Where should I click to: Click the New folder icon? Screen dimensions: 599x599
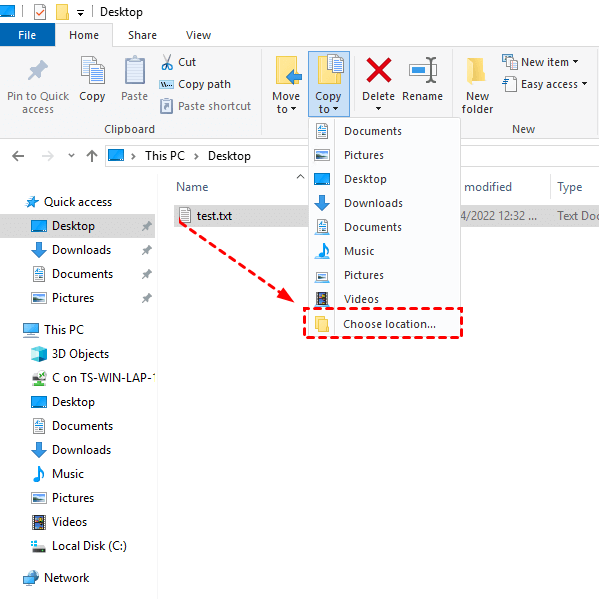tap(476, 71)
